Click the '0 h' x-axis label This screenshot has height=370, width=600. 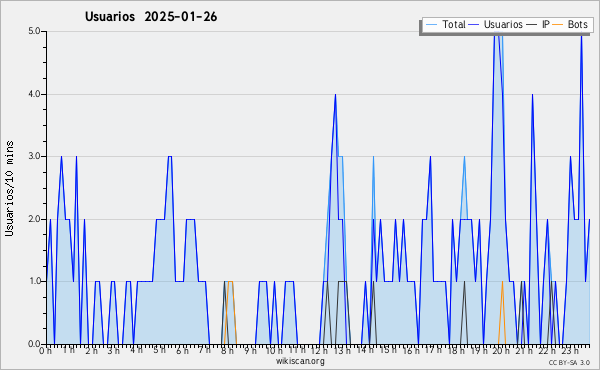pyautogui.click(x=45, y=351)
